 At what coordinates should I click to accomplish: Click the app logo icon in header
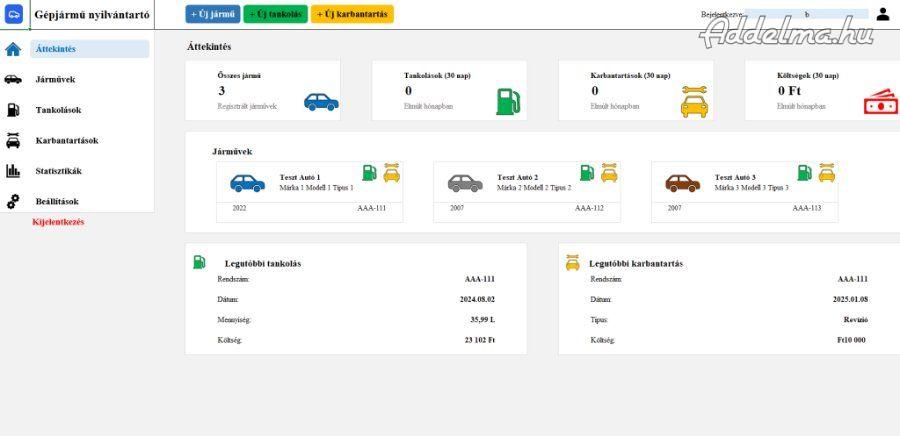click(x=14, y=15)
